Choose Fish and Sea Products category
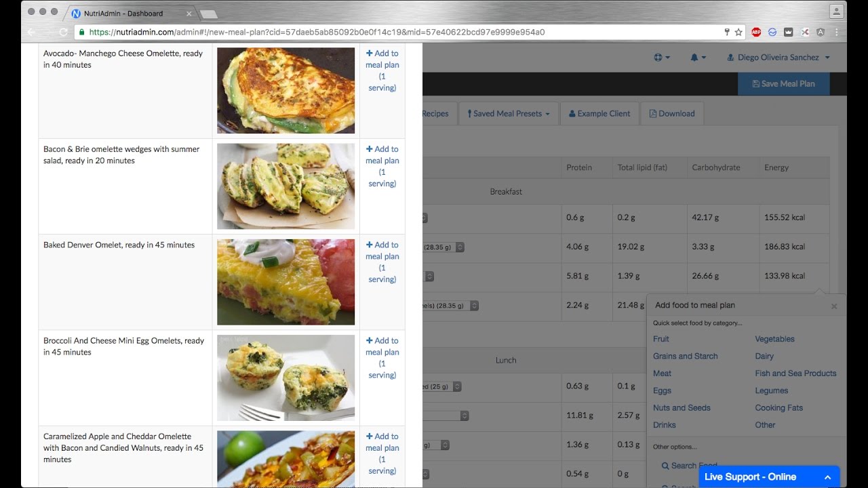868x488 pixels. point(795,373)
